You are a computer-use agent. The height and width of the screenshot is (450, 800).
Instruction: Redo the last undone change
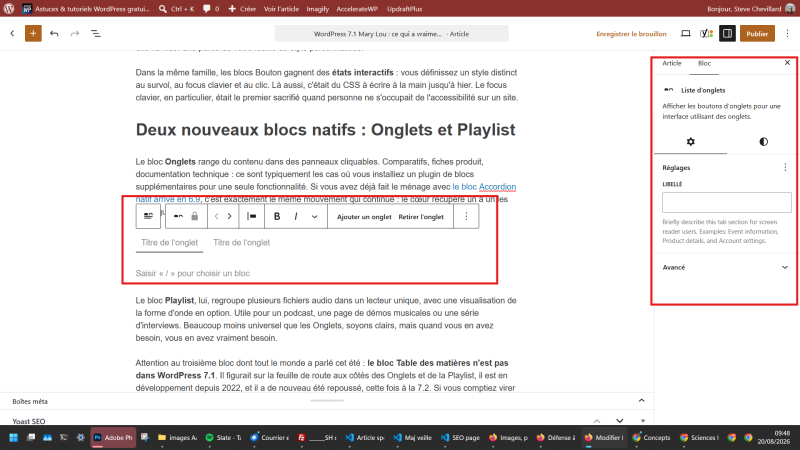tap(75, 34)
